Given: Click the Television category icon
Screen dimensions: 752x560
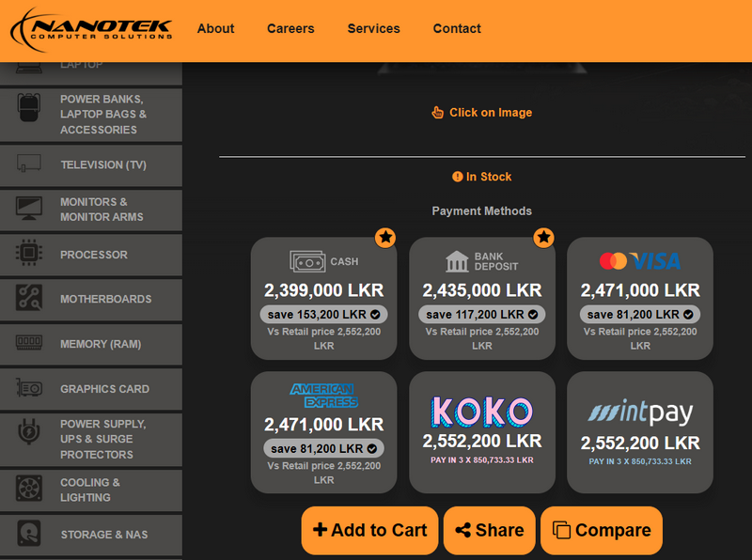Looking at the screenshot, I should pos(29,163).
